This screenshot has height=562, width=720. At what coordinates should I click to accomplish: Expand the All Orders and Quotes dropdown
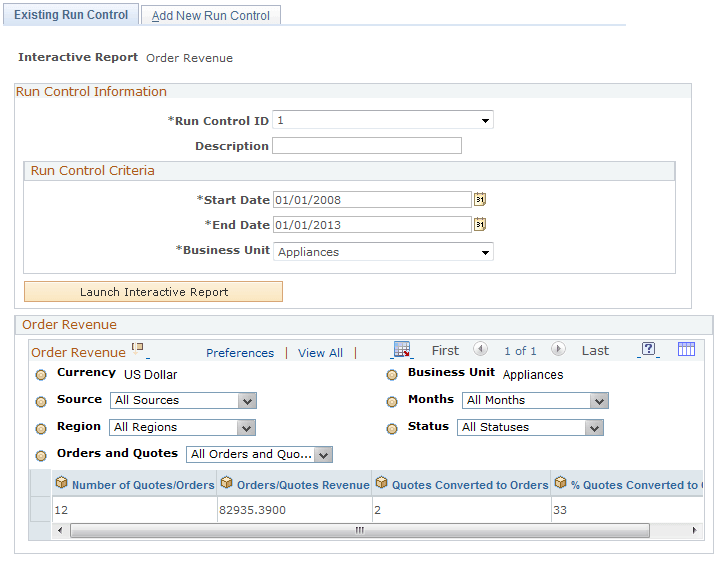[259, 455]
